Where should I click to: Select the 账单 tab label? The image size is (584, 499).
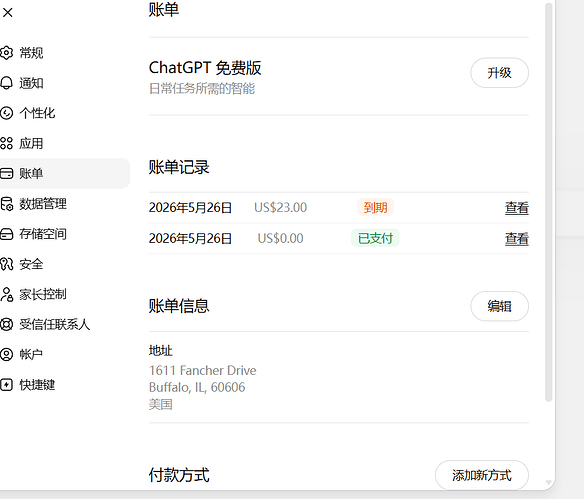31,173
